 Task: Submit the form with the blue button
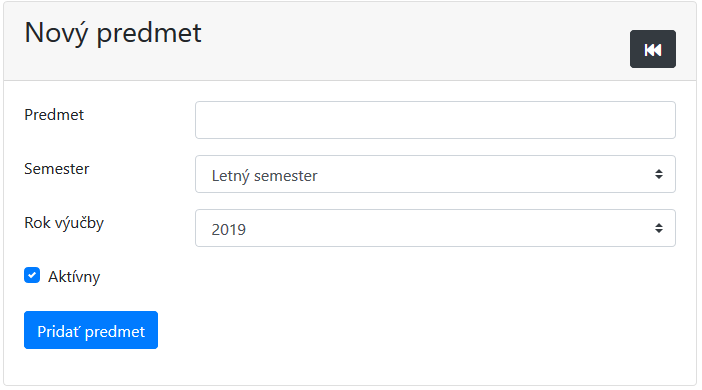pyautogui.click(x=91, y=330)
